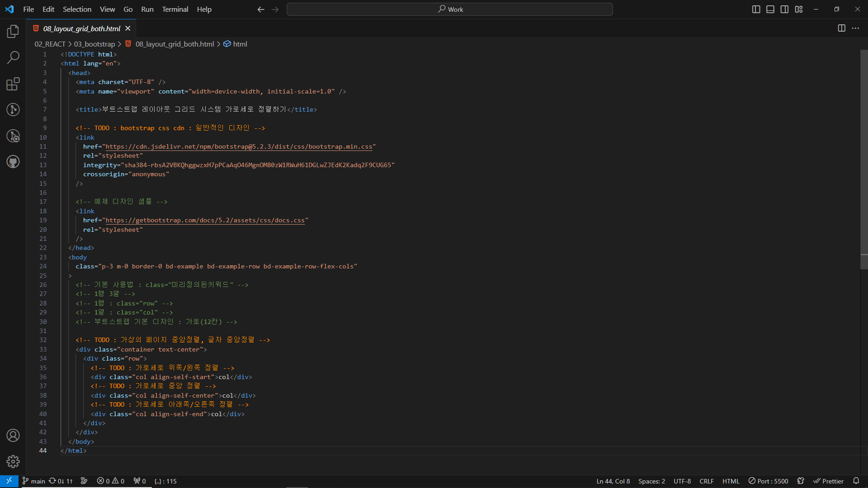This screenshot has height=488, width=868.
Task: Select the 08_layout_grid_both.html tab
Action: click(x=81, y=28)
